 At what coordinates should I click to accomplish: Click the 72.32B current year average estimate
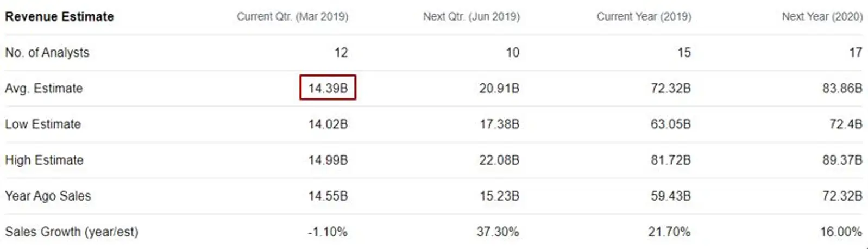coord(671,88)
